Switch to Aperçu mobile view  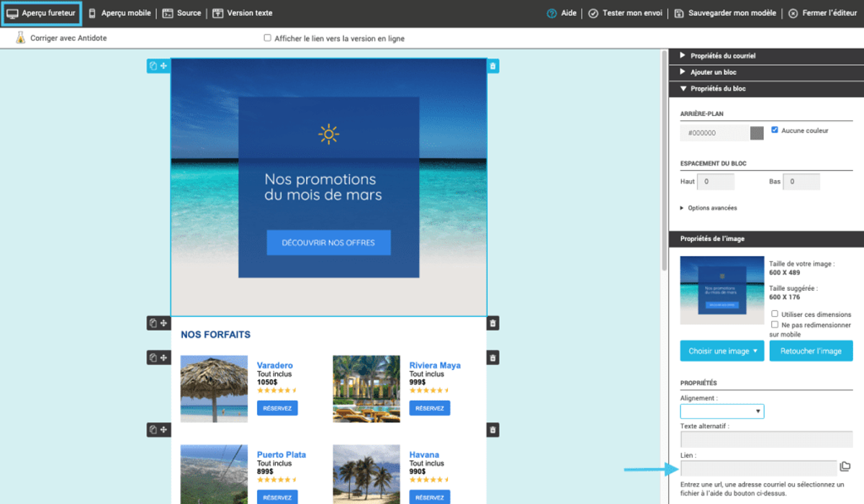120,13
